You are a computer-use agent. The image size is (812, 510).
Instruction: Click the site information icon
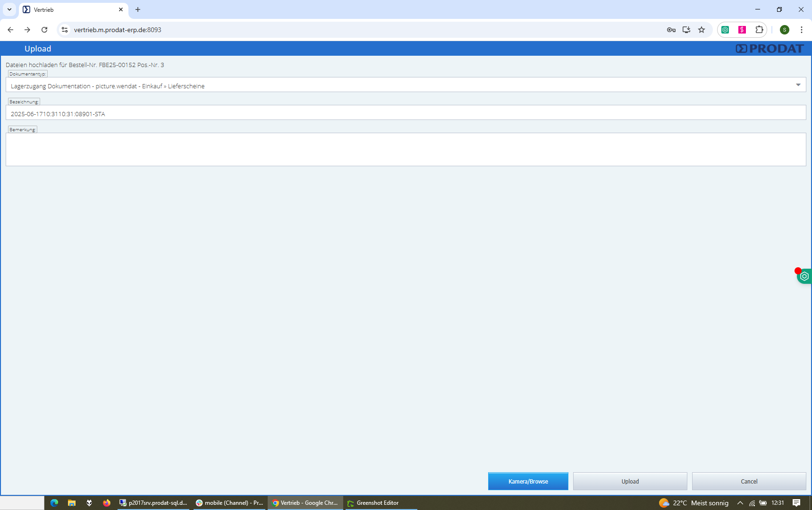65,30
